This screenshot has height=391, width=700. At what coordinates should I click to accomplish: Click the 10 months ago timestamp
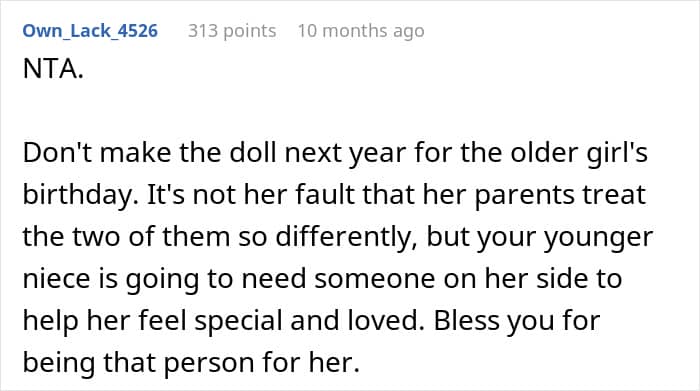pyautogui.click(x=361, y=31)
